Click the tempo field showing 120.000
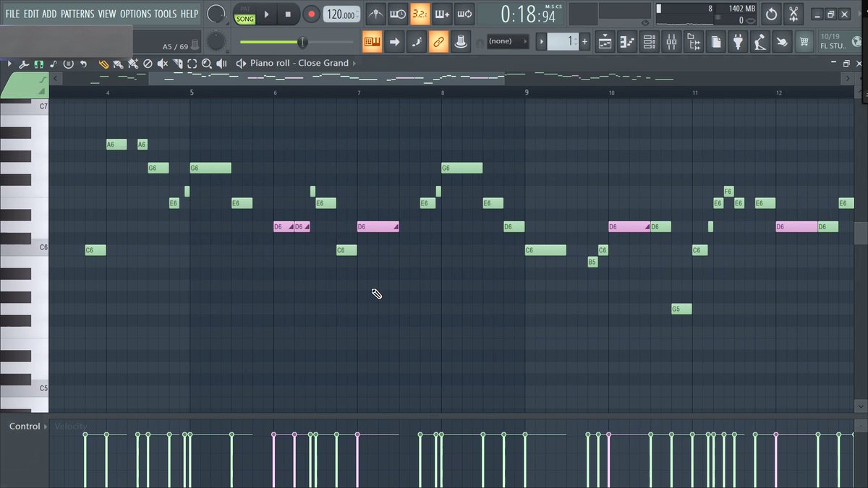868x488 pixels. click(341, 14)
